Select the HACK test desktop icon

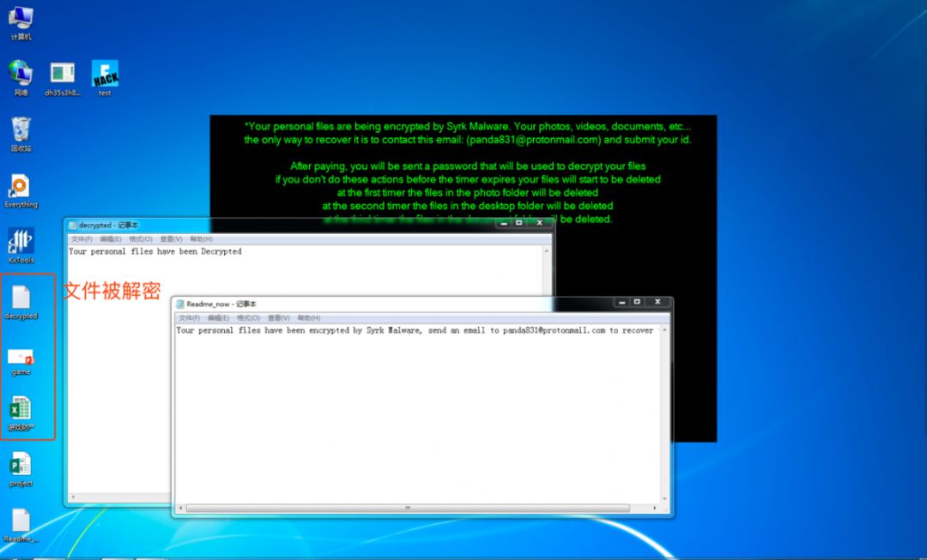[x=105, y=78]
